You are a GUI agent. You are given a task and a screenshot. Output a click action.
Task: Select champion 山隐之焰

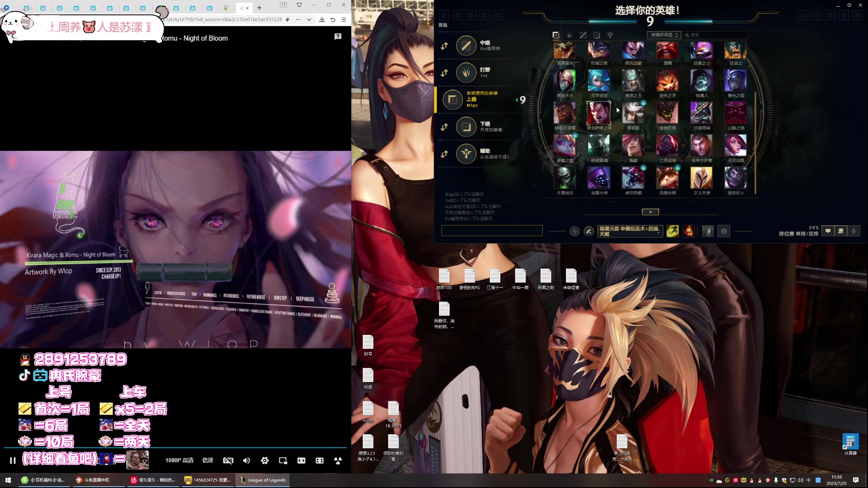pos(736,113)
